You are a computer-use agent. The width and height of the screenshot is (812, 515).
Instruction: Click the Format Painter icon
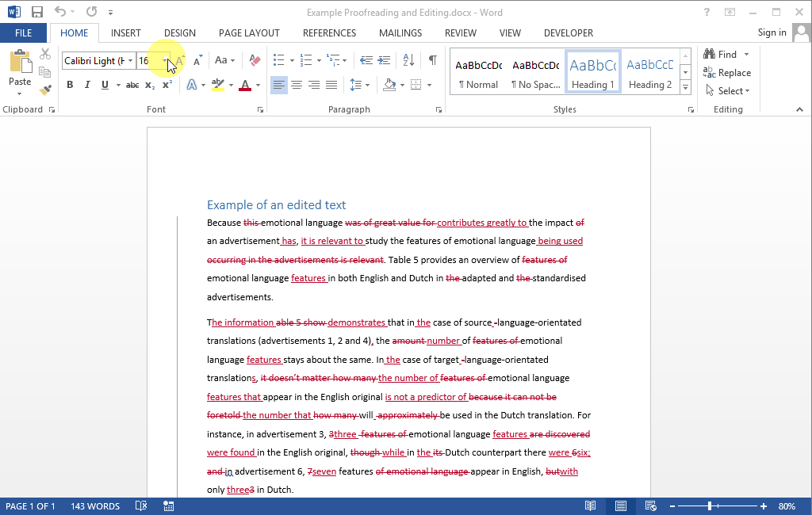tap(45, 90)
